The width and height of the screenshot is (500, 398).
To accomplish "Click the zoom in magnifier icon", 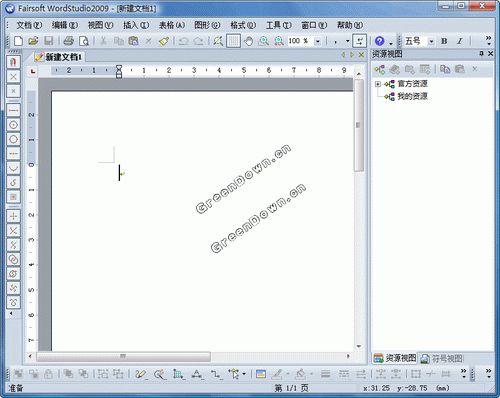I will click(263, 41).
